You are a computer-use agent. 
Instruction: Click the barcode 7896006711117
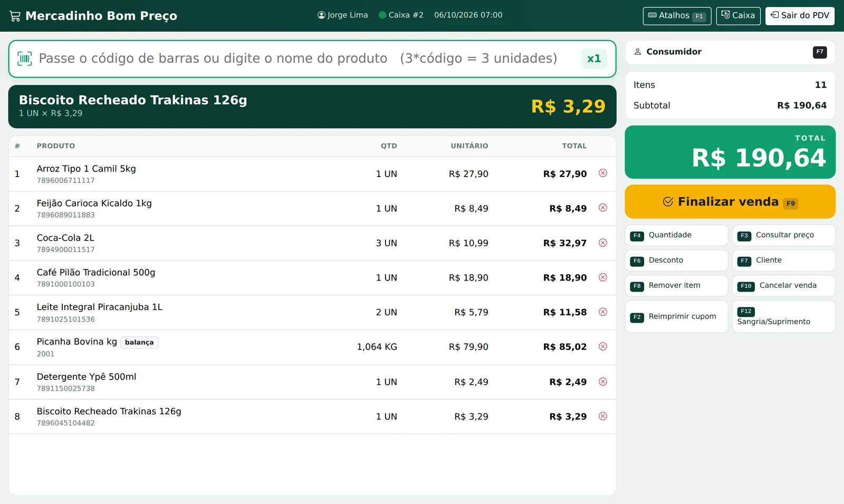(65, 180)
